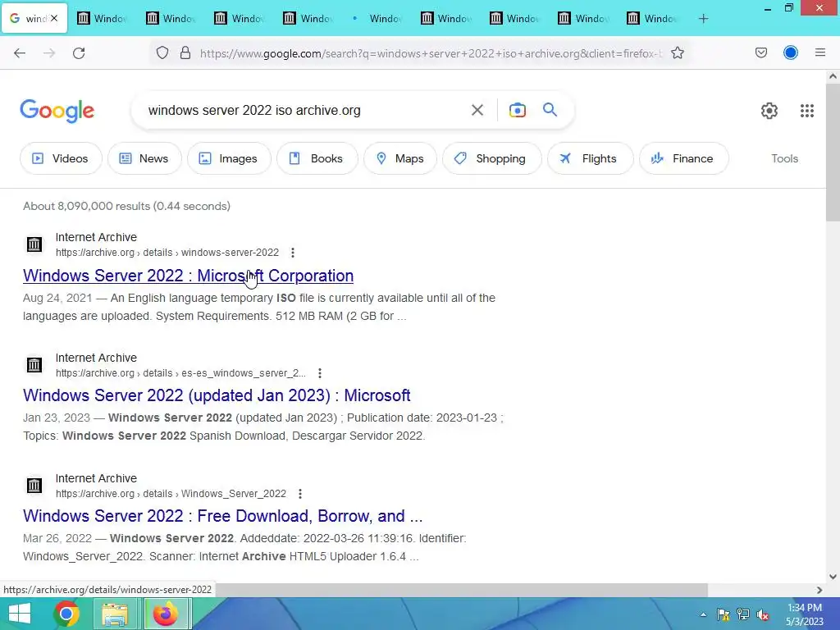
Task: Open the network tray icon
Action: pos(743,614)
